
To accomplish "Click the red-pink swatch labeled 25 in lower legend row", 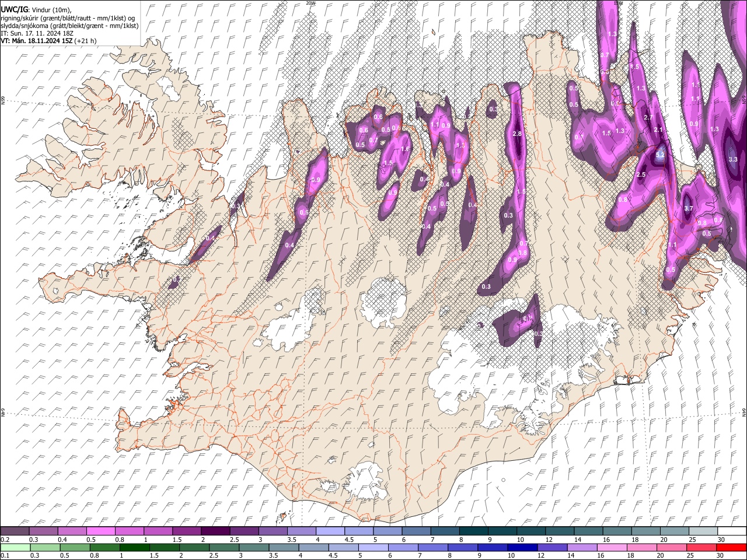I will pos(702,548).
